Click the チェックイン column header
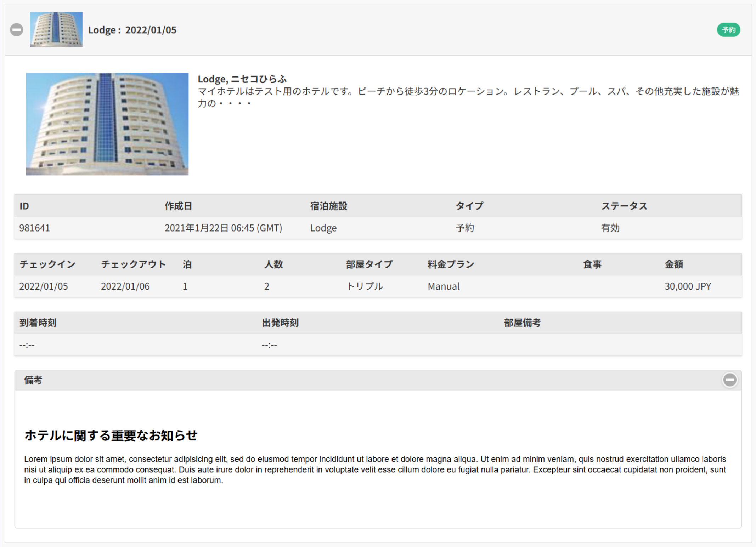Image resolution: width=756 pixels, height=547 pixels. pos(47,264)
